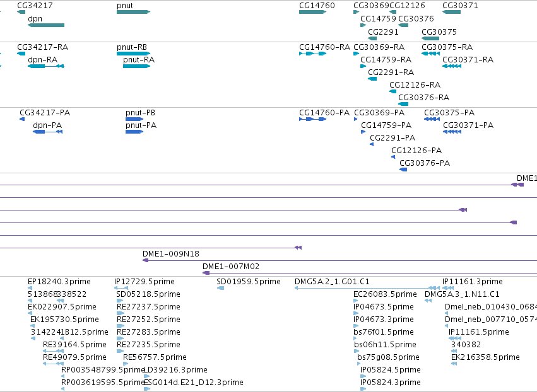
Task: Select the bs06h11.5prime label
Action: point(386,345)
